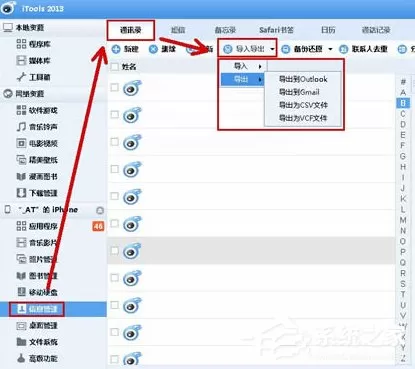Viewport: 415px width, 369px height.
Task: Click the eject button beside the iPhone
Action: pos(100,210)
